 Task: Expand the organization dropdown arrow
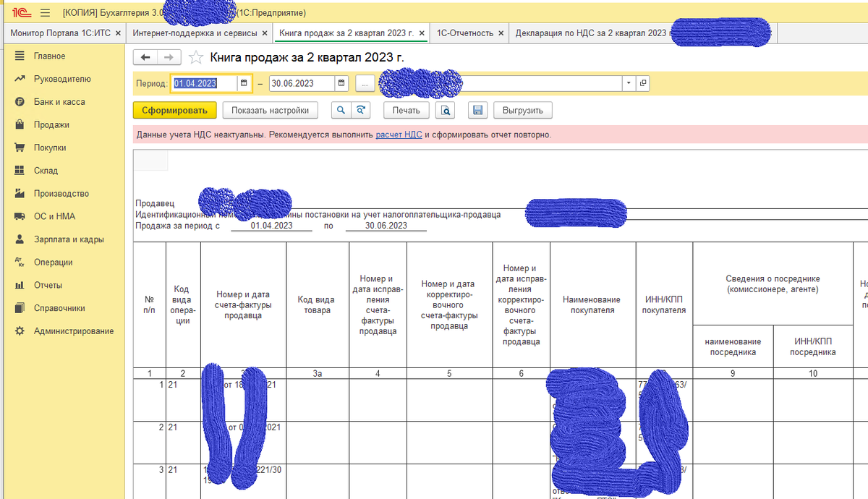(629, 84)
